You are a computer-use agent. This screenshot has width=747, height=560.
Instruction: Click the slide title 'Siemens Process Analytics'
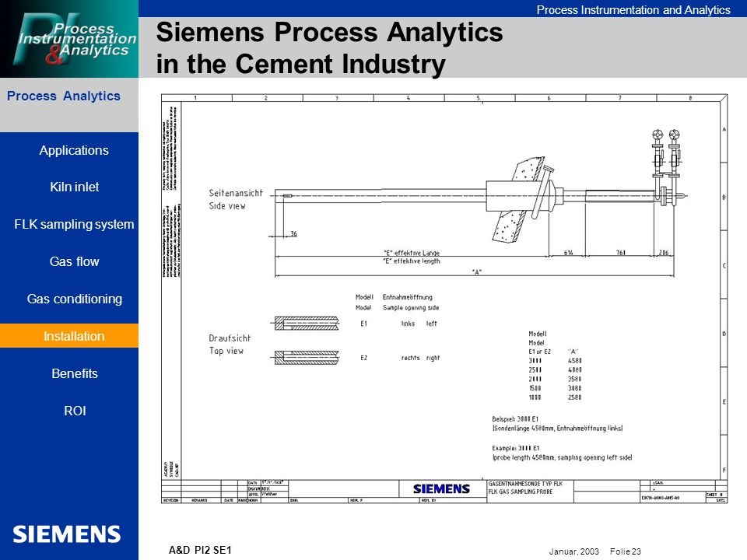tap(330, 33)
